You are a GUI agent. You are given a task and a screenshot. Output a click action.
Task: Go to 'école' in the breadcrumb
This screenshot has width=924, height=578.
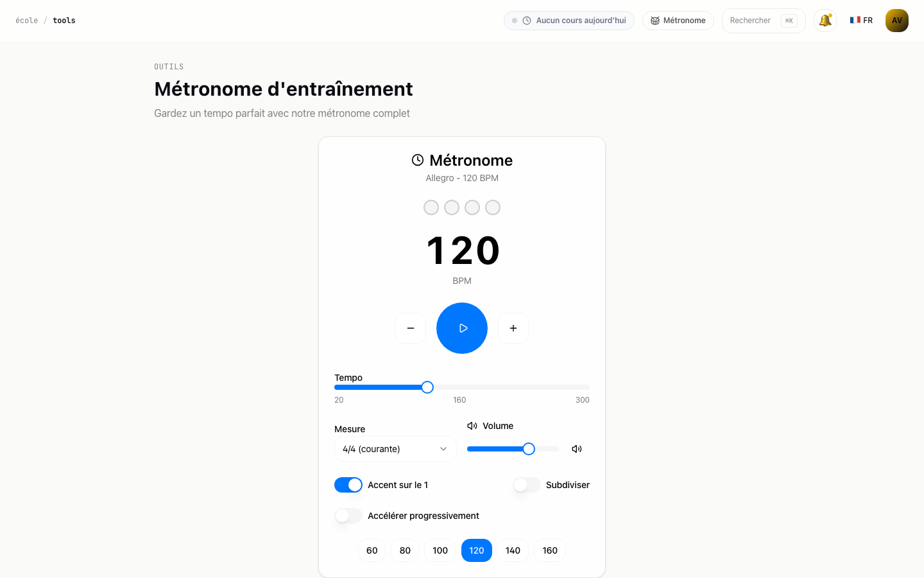click(27, 21)
